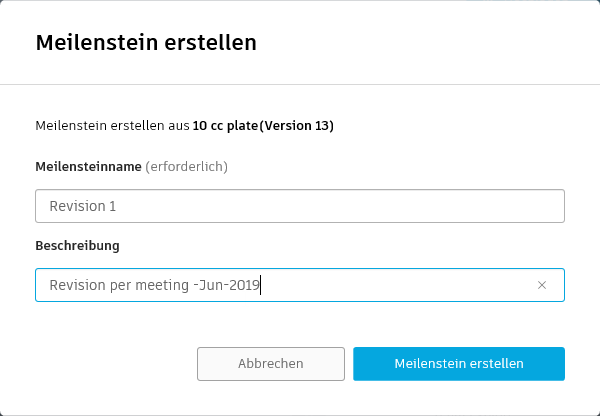This screenshot has width=600, height=416.
Task: Click the bold "10 cc plate" name
Action: 226,126
